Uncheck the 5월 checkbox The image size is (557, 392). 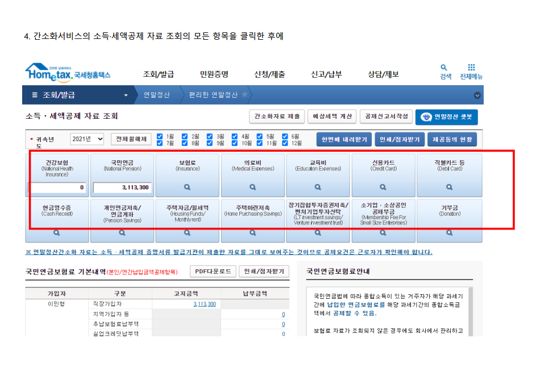pos(260,136)
